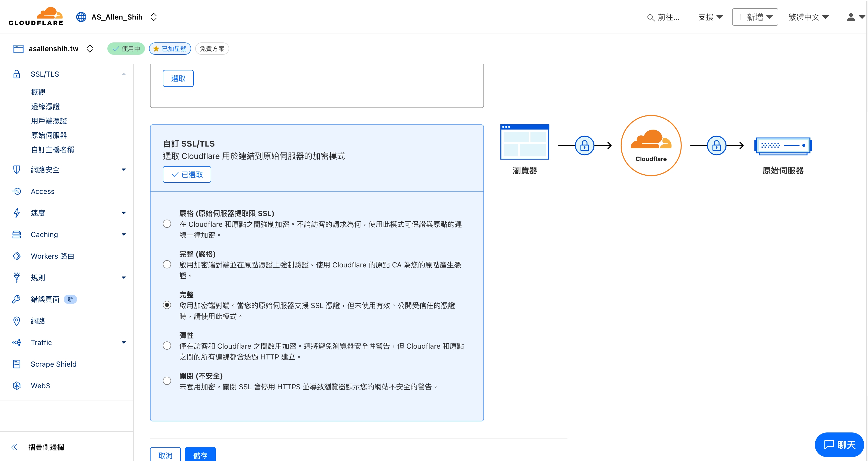Open 概觀 under SSL/TLS
The height and width of the screenshot is (461, 868).
38,92
